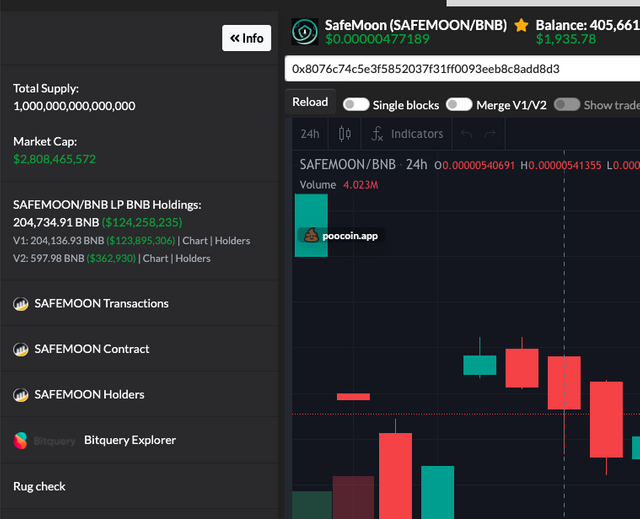The height and width of the screenshot is (519, 640).
Task: Click the total holdings value $124,258,235
Action: click(x=142, y=222)
